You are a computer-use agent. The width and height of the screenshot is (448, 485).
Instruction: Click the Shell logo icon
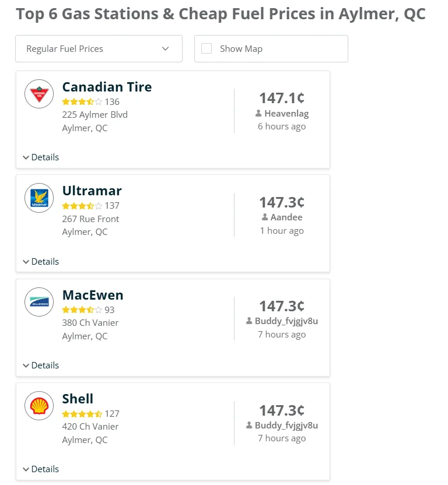(39, 406)
